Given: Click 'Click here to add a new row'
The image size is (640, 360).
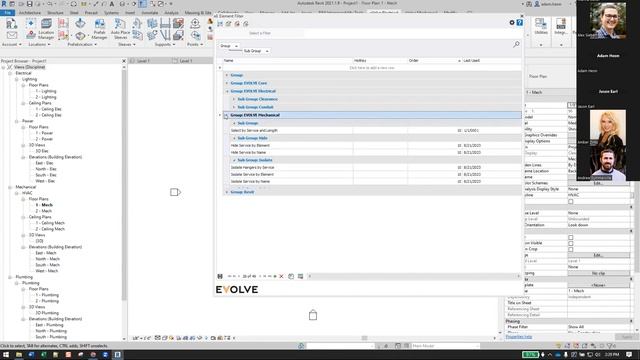Looking at the screenshot, I should (x=372, y=68).
